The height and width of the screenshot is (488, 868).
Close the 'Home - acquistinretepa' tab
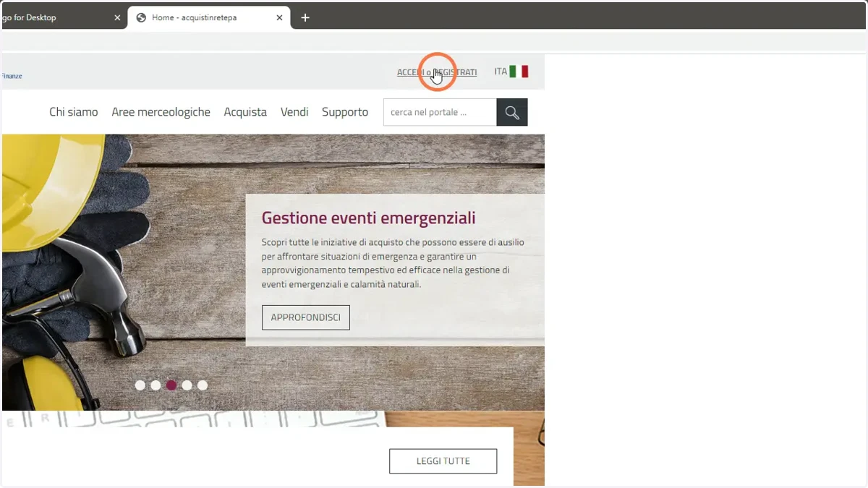coord(279,17)
